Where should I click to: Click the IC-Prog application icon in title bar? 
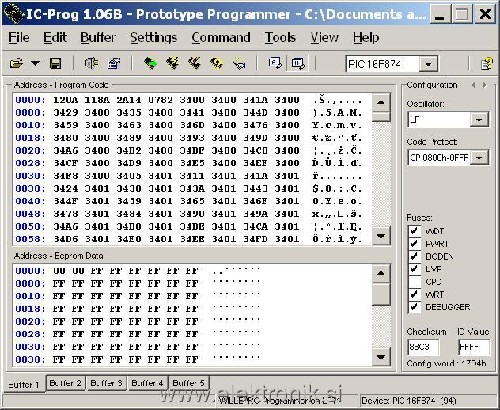coord(14,14)
